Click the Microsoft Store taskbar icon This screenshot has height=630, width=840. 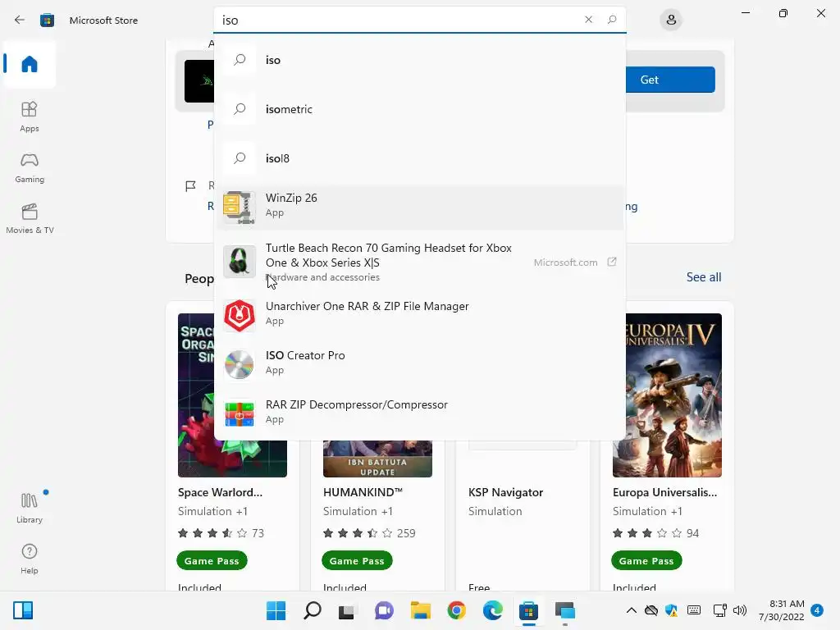coord(528,610)
